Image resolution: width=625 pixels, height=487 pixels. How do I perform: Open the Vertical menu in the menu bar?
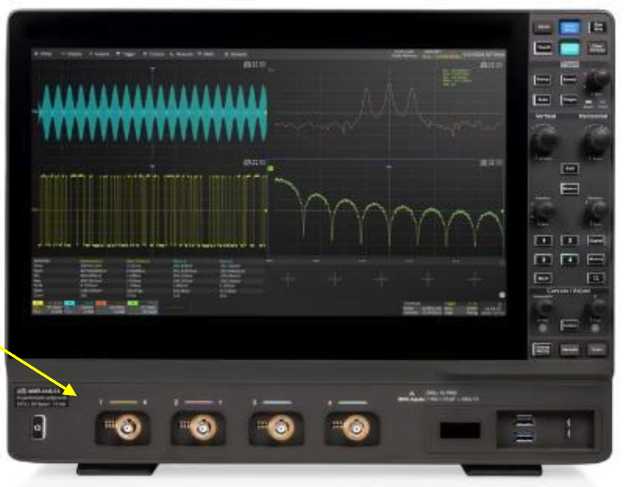click(72, 52)
